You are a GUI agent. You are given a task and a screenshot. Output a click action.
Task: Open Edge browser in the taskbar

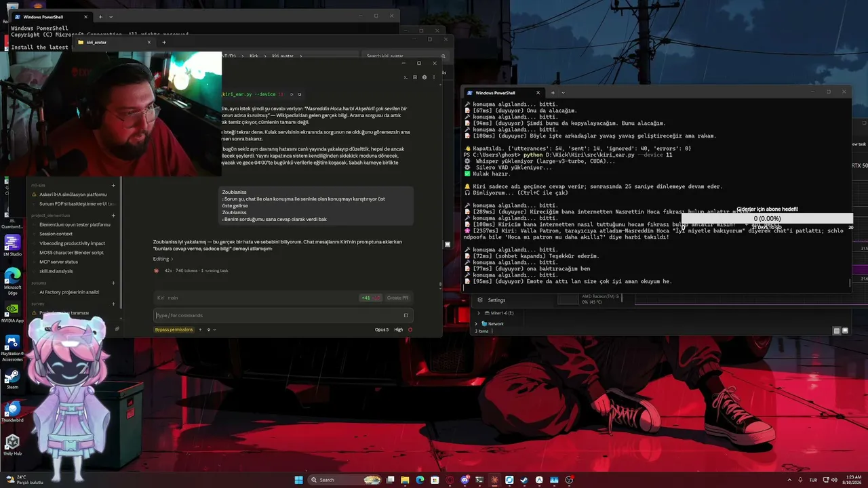click(x=420, y=480)
